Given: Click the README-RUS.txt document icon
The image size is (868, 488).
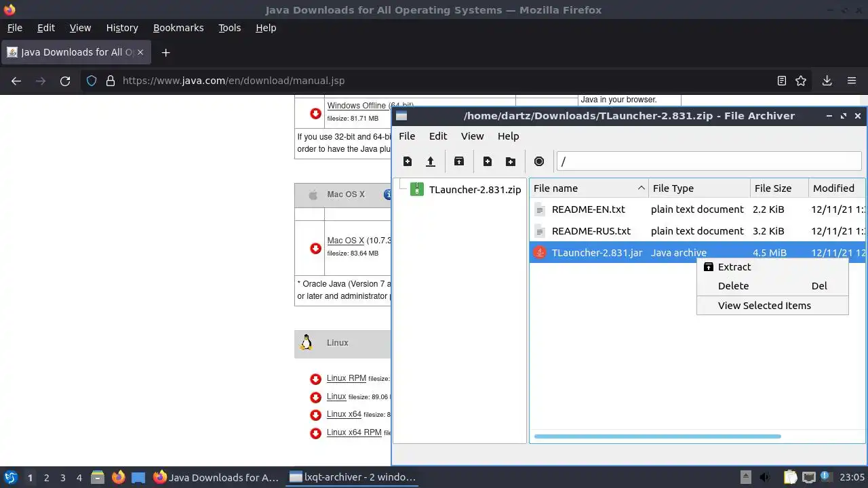Looking at the screenshot, I should click(540, 231).
